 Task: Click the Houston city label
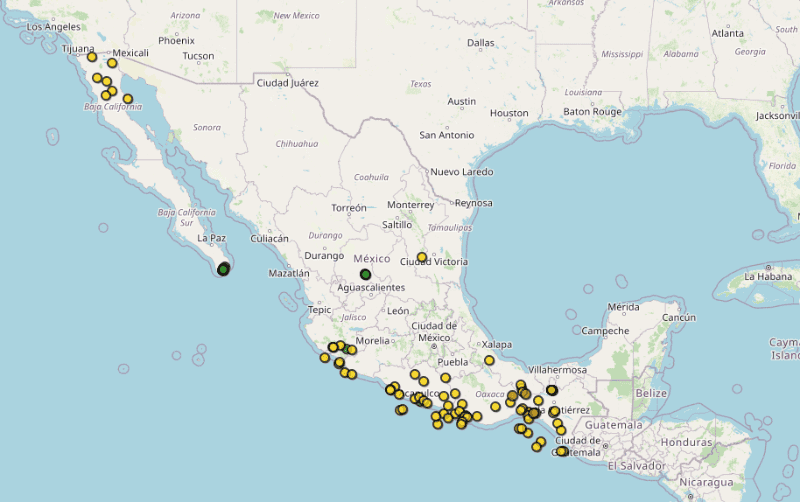point(509,113)
